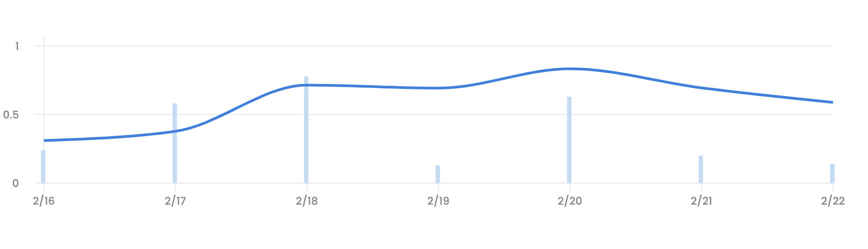Image resolution: width=868 pixels, height=249 pixels.
Task: Select the trend line point above 2/19
Action: click(x=438, y=88)
